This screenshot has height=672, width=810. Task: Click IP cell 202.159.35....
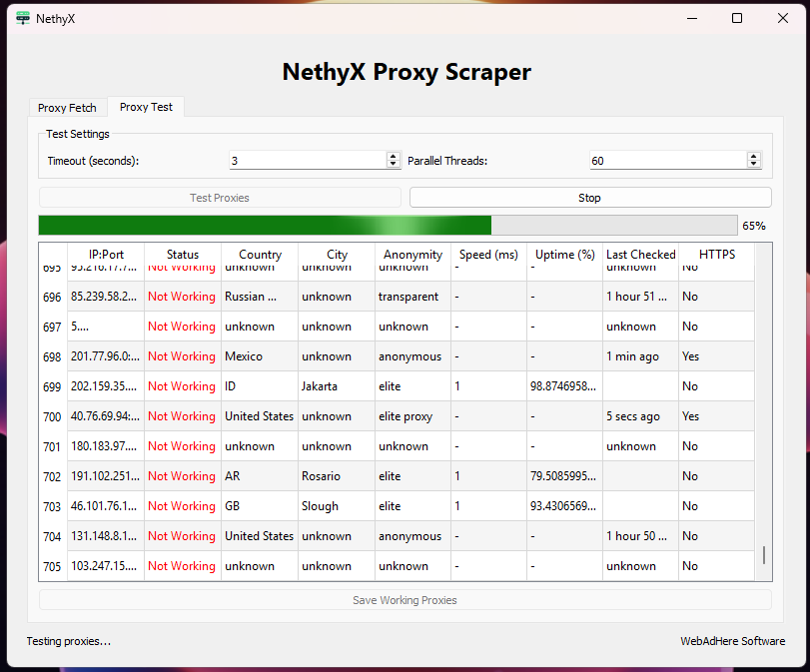[x=106, y=386]
